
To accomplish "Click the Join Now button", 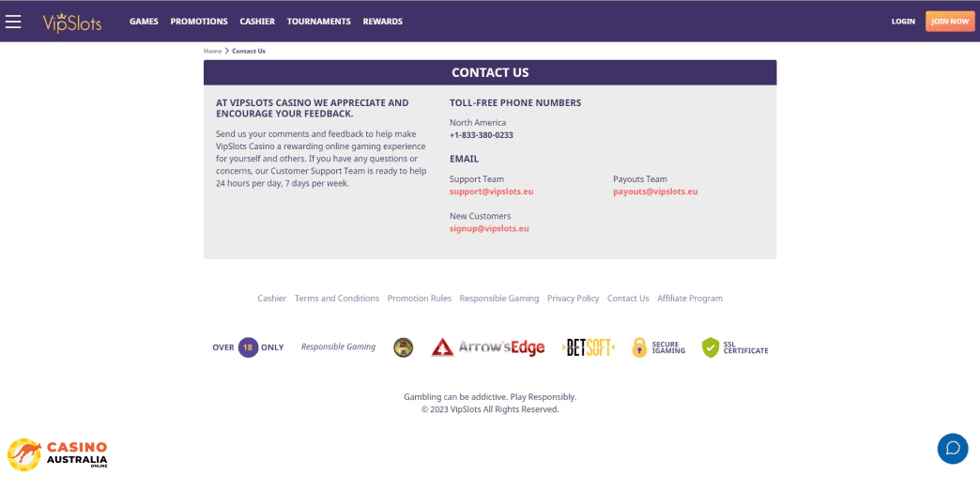I will (950, 22).
